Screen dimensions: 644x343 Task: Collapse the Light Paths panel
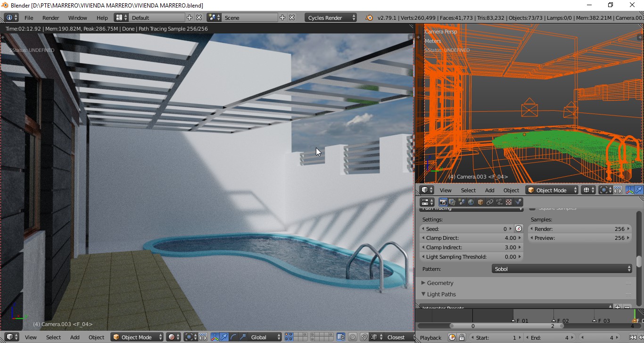tap(441, 294)
